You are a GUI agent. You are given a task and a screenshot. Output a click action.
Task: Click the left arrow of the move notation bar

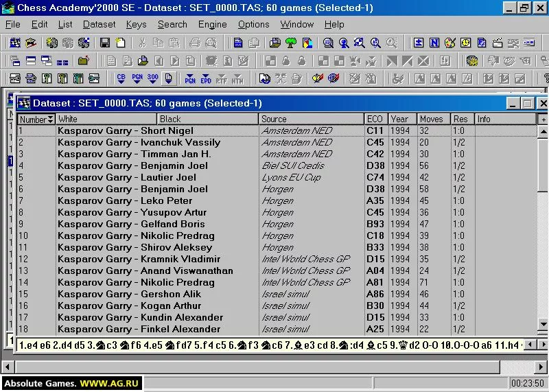[530, 345]
